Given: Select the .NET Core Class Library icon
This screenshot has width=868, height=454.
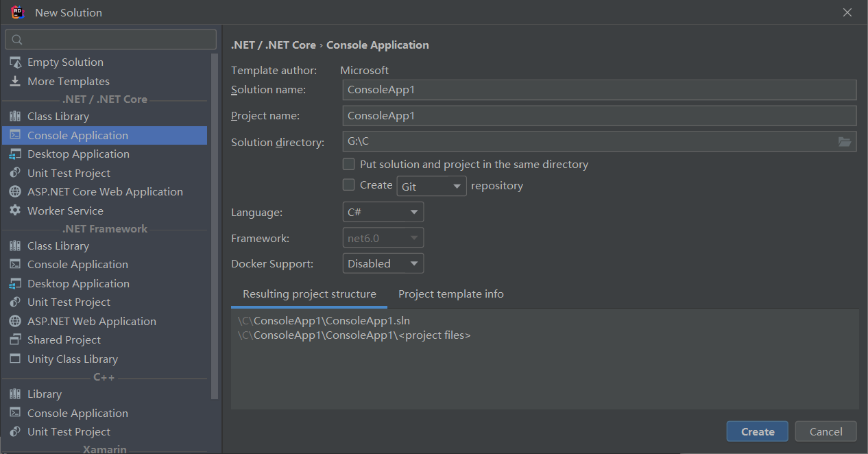Looking at the screenshot, I should pos(15,117).
